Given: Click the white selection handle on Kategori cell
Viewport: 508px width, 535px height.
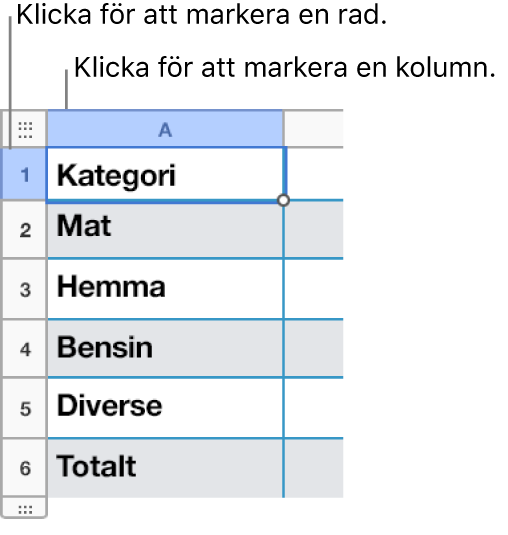Looking at the screenshot, I should coord(283,200).
